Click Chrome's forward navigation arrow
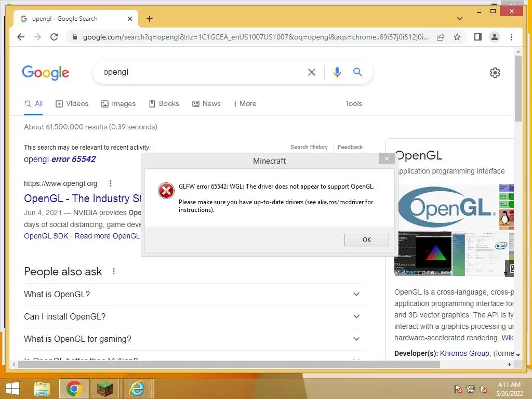The height and width of the screenshot is (399, 532). click(x=37, y=37)
